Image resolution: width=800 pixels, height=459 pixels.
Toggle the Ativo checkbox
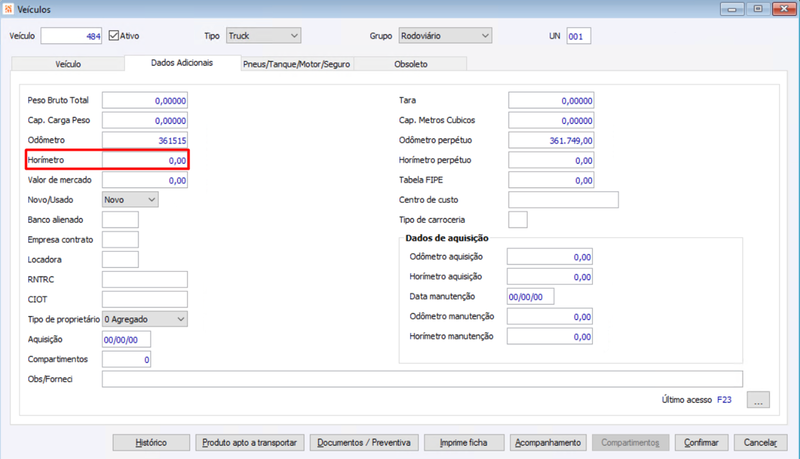coord(114,36)
